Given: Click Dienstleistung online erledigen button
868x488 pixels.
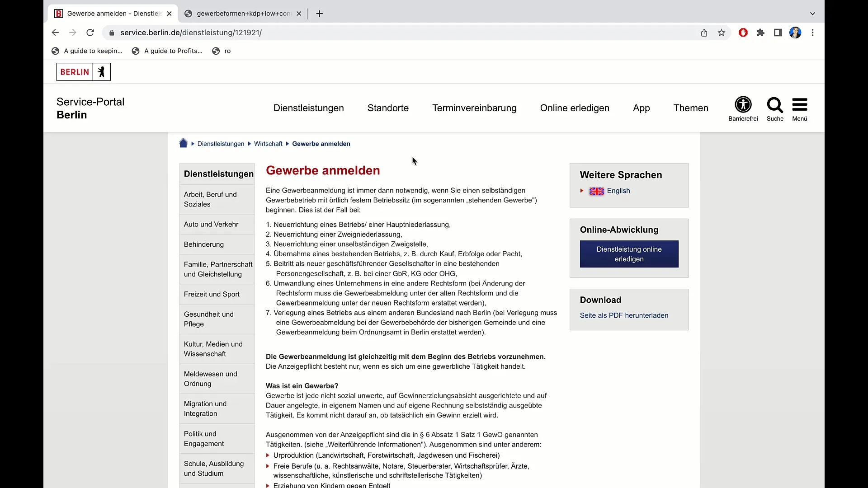Looking at the screenshot, I should 629,254.
